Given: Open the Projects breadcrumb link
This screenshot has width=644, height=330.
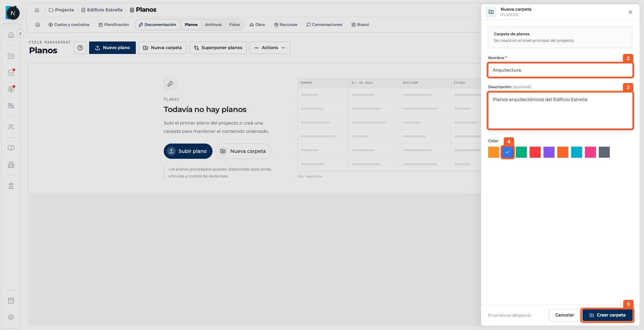Looking at the screenshot, I should [61, 10].
